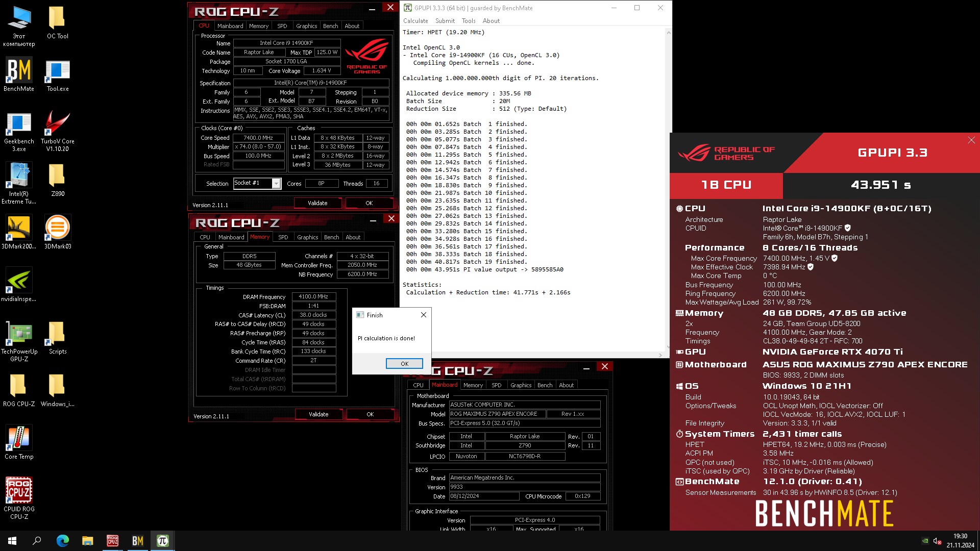Launch Tool.exe desktop shortcut
980x551 pixels.
click(x=57, y=75)
